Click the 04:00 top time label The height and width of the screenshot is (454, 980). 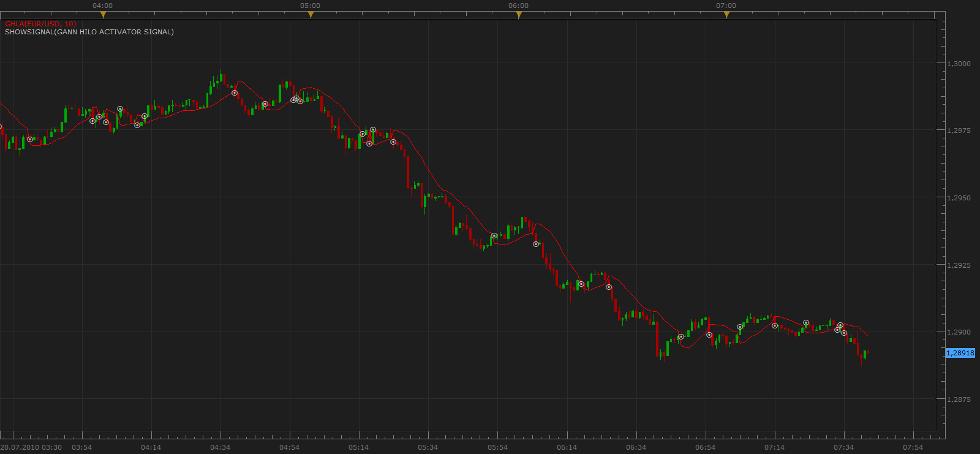pyautogui.click(x=103, y=6)
